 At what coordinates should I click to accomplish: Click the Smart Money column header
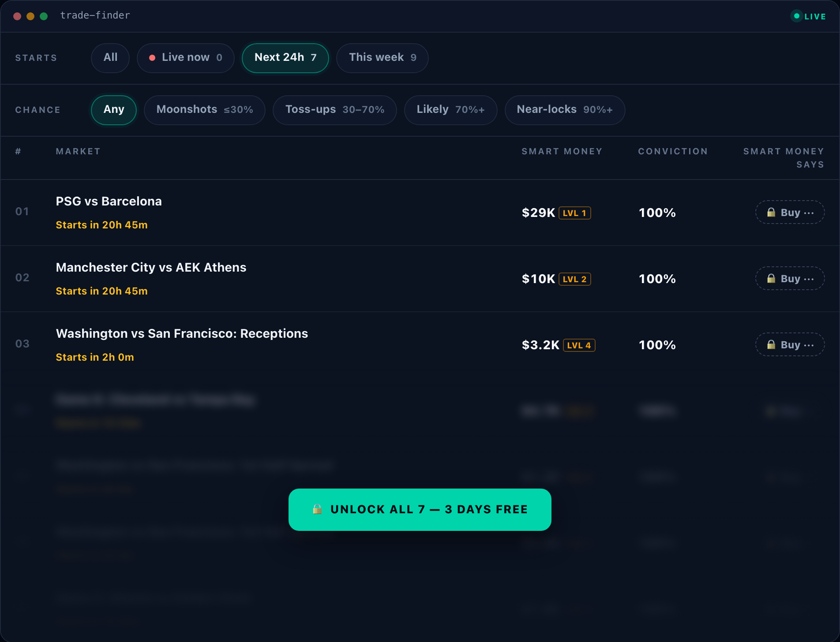(x=562, y=152)
